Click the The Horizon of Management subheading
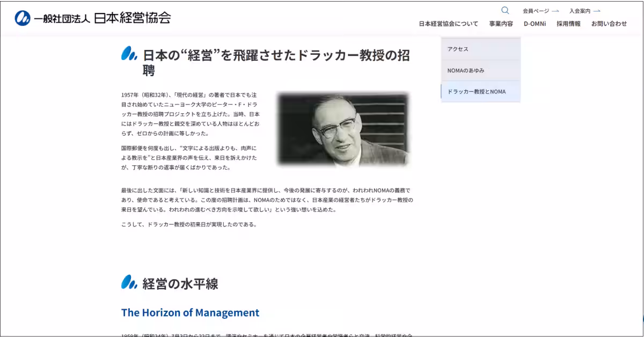 click(190, 312)
